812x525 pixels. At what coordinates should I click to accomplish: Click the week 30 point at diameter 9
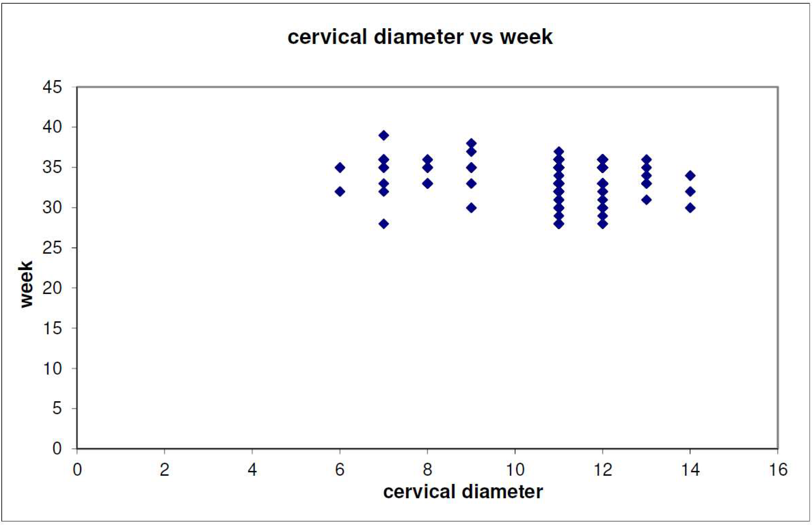(x=471, y=208)
